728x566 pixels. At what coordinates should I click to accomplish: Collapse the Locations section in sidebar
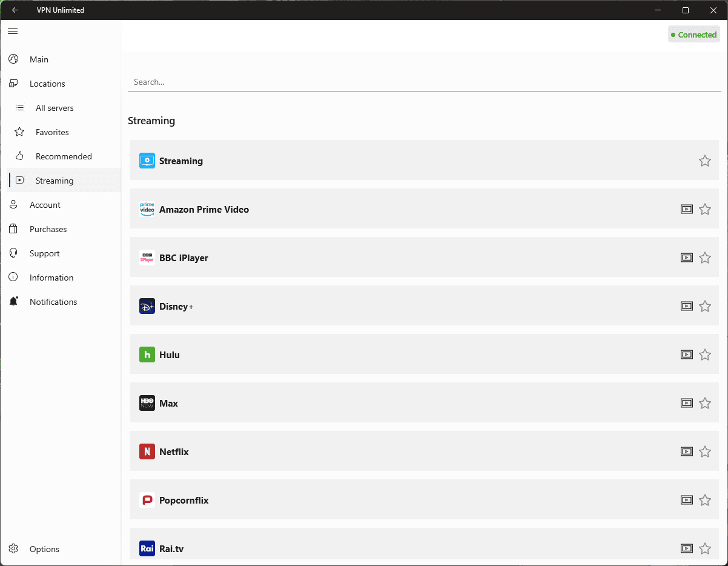47,84
